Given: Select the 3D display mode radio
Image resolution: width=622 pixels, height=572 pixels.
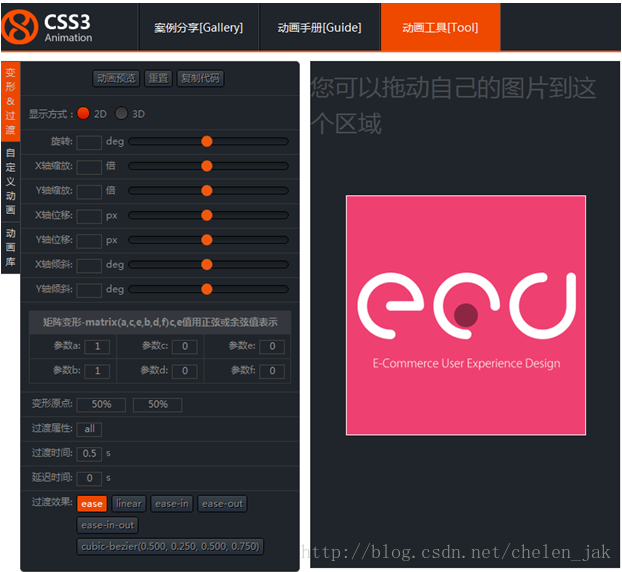Looking at the screenshot, I should [121, 113].
